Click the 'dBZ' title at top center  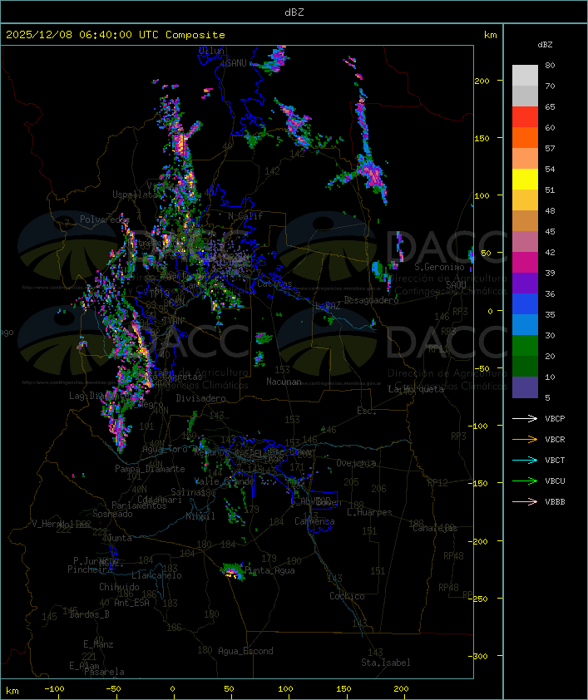point(294,12)
